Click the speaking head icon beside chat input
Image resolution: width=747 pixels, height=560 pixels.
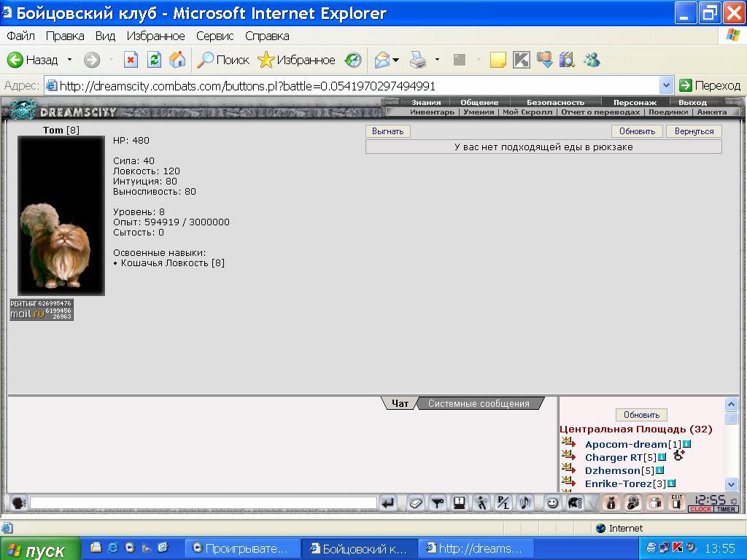(x=18, y=503)
